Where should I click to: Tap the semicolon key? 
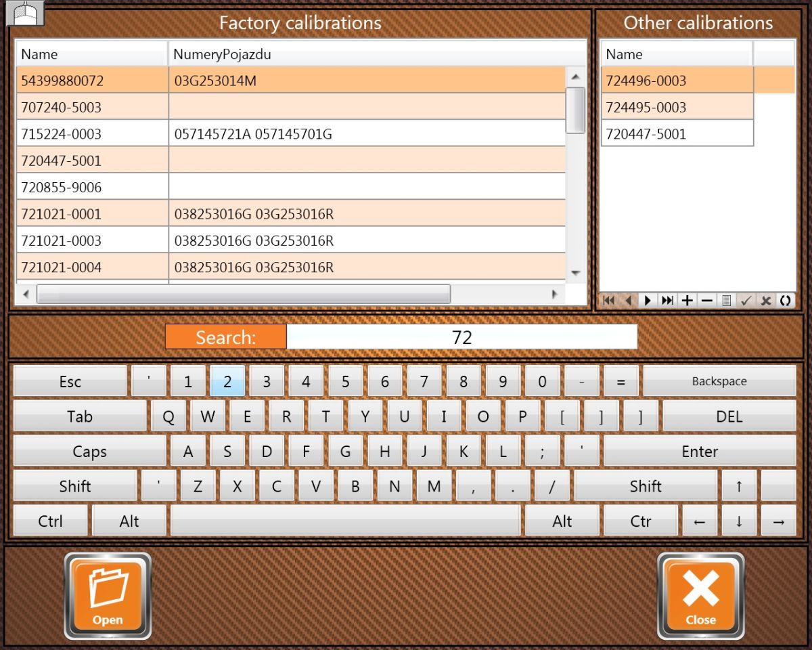(x=542, y=452)
